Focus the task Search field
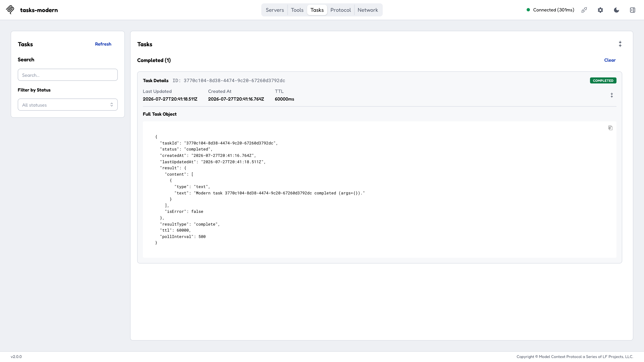644x362 pixels. (x=68, y=75)
